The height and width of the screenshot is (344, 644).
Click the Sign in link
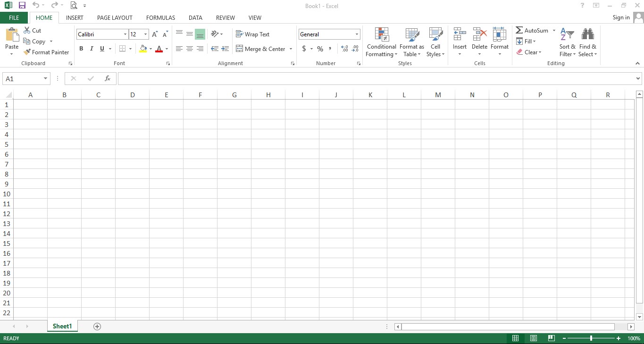(620, 17)
